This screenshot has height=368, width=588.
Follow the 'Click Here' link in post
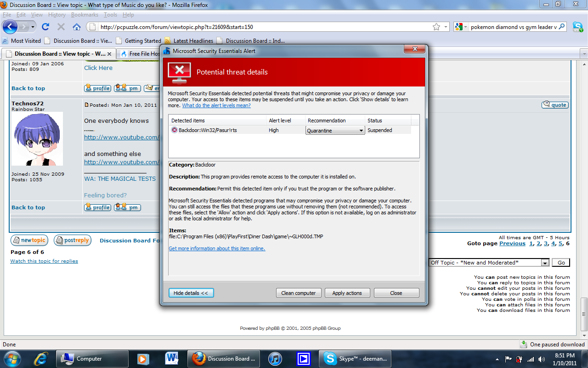pos(98,68)
